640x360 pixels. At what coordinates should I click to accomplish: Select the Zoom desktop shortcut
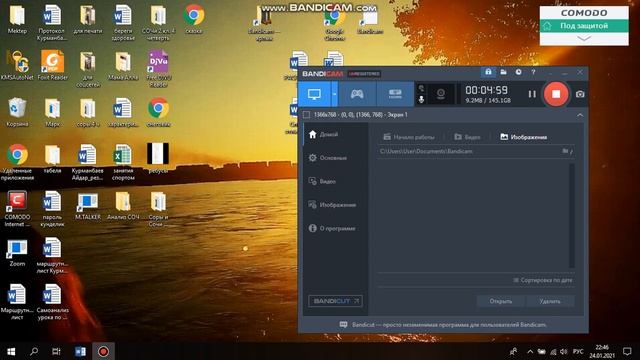[x=17, y=253]
